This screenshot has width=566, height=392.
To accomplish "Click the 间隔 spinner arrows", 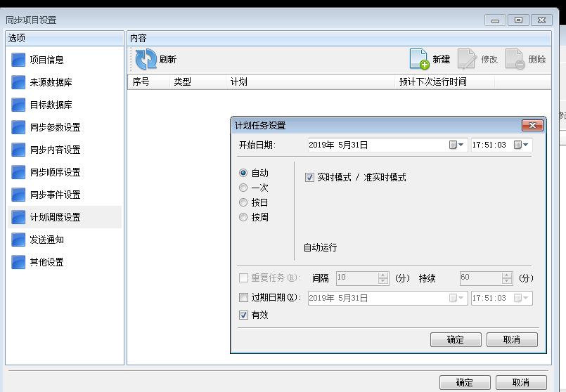I will pos(383,278).
